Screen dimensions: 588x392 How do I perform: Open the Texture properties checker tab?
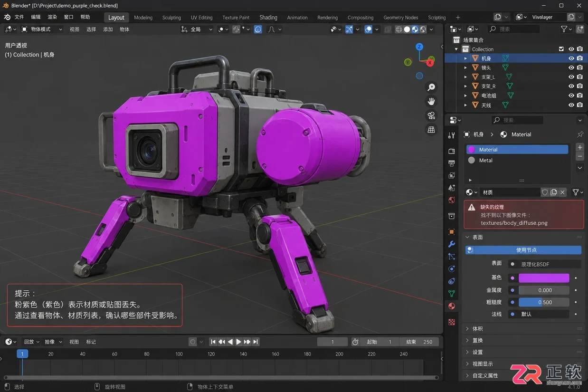click(x=452, y=322)
